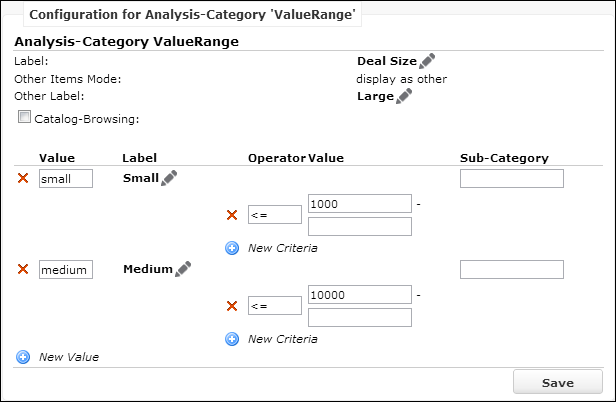Delete the small value row
616x402 pixels.
(x=23, y=178)
